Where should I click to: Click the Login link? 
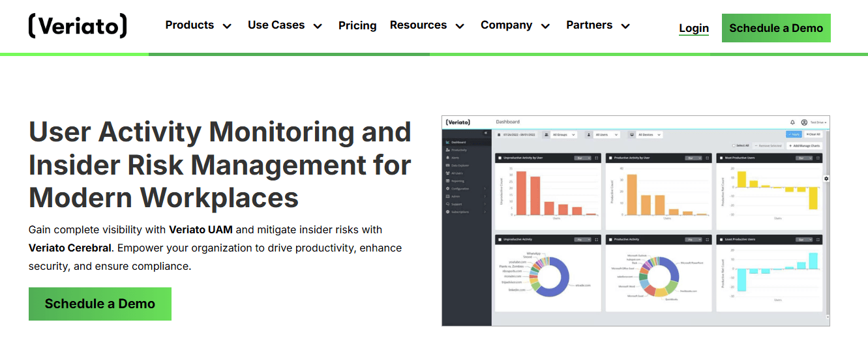coord(694,28)
